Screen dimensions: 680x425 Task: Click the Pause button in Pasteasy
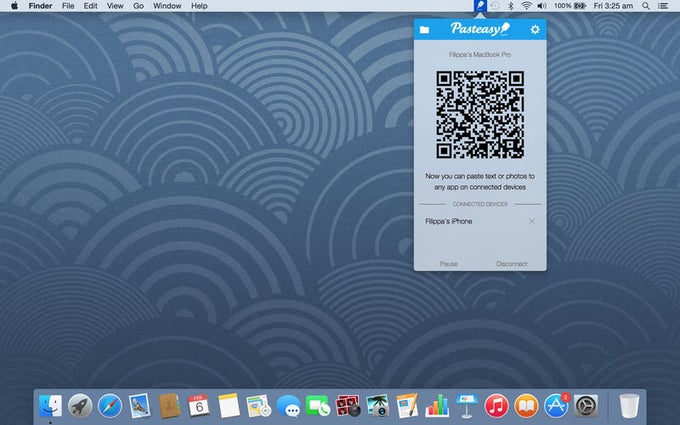[x=448, y=264]
